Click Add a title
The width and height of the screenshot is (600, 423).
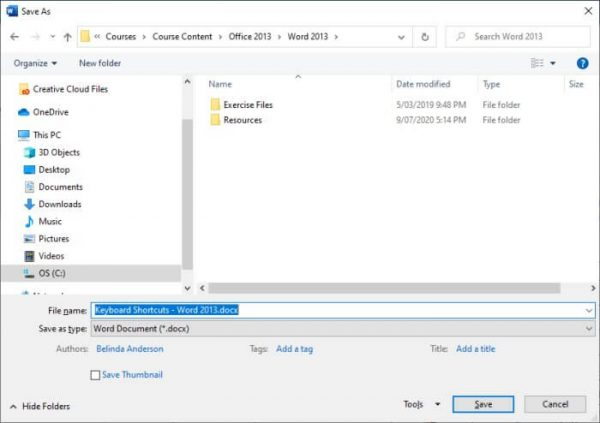click(475, 349)
